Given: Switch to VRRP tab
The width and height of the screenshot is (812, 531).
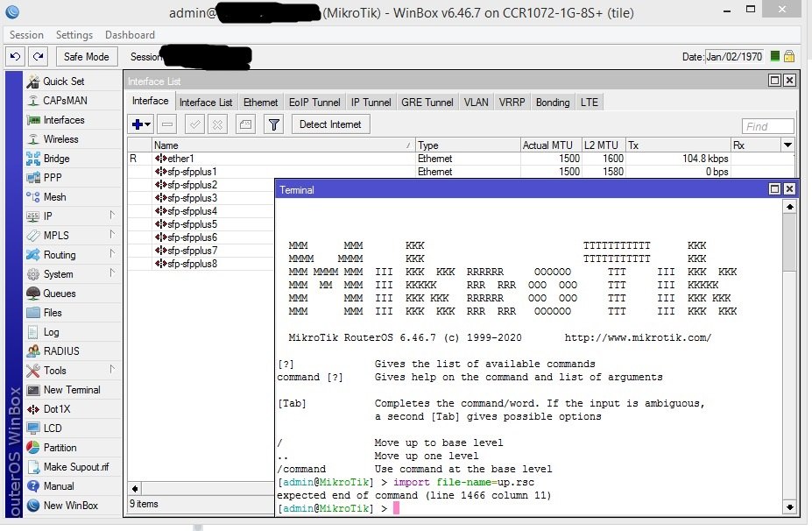Looking at the screenshot, I should point(512,102).
